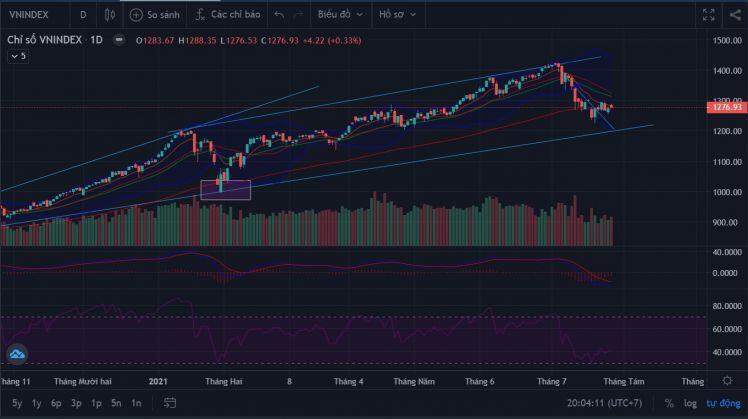This screenshot has height=419, width=748.
Task: Collapse the indicator legend showing 5
Action: pos(18,56)
